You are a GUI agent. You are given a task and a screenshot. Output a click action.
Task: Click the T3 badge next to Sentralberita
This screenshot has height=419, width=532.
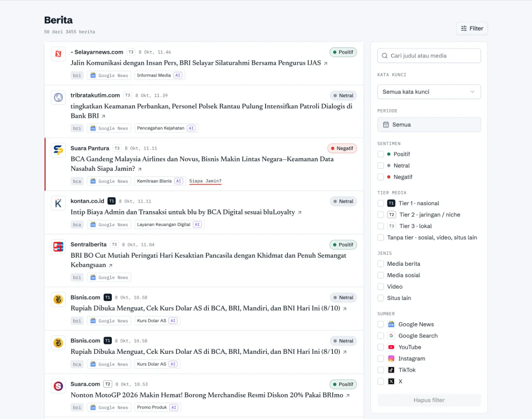pyautogui.click(x=114, y=244)
